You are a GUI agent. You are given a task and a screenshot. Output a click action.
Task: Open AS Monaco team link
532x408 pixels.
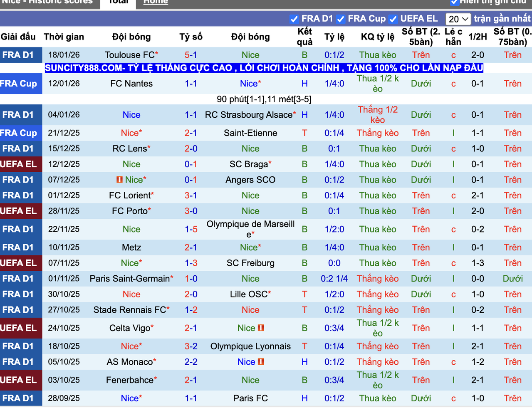coord(130,362)
